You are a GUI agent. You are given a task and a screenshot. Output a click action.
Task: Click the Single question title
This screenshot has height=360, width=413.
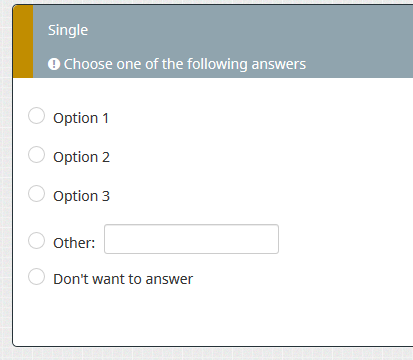point(68,30)
